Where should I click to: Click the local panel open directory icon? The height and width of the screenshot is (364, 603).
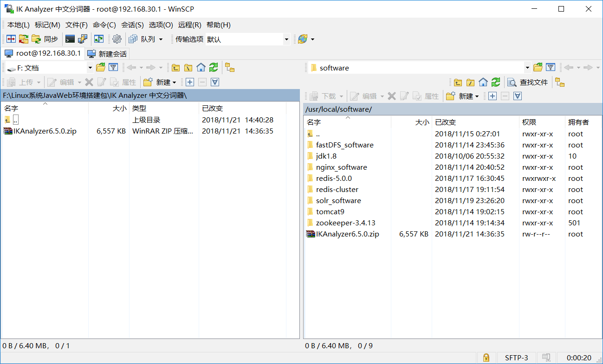(100, 68)
